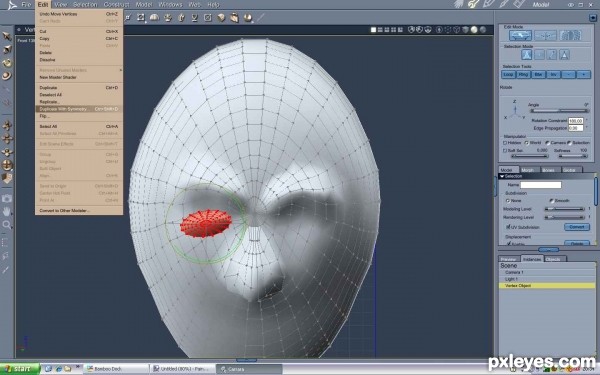The width and height of the screenshot is (600, 375).
Task: Click the Rotation Constraint value field
Action: click(x=576, y=121)
